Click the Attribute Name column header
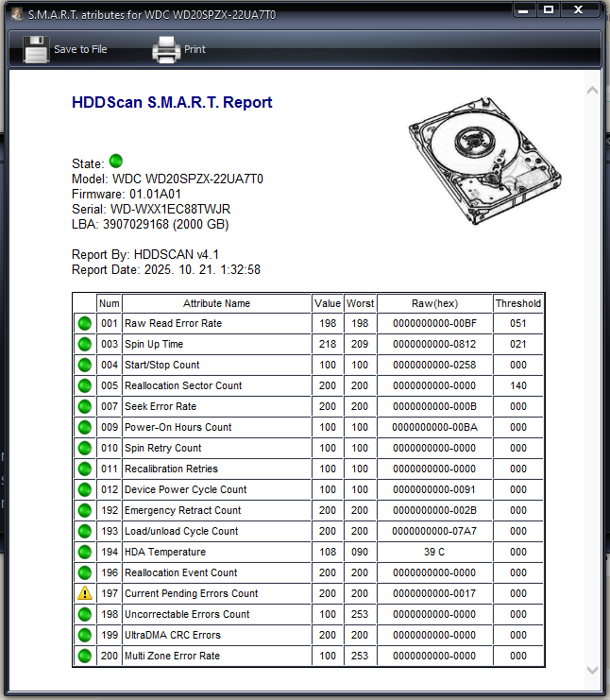This screenshot has height=700, width=610. pos(216,303)
